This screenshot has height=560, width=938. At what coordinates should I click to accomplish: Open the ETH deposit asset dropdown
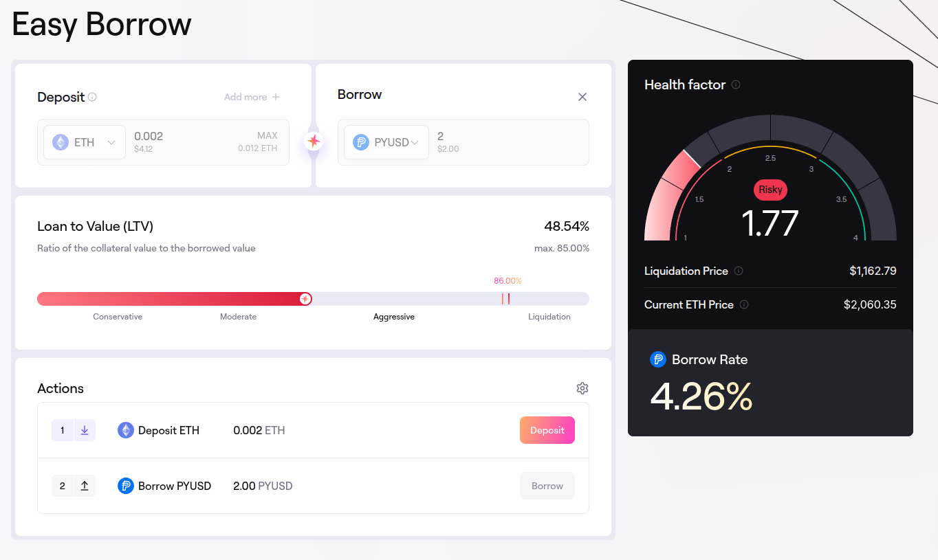(85, 142)
